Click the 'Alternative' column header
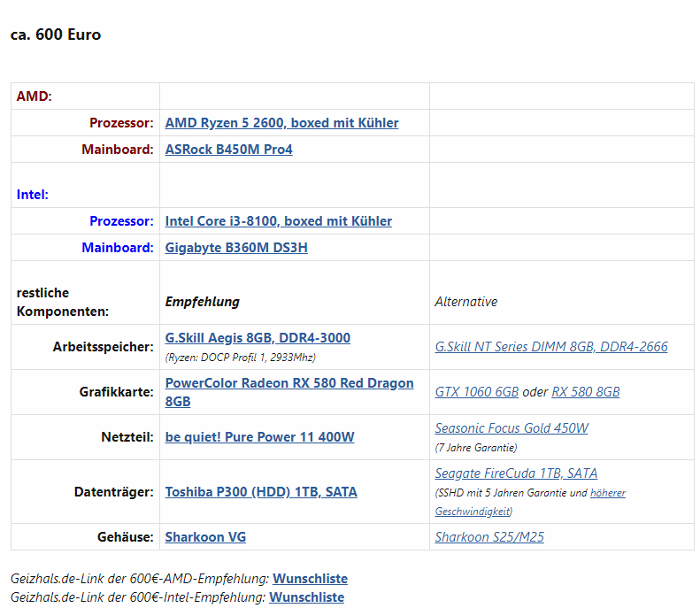The width and height of the screenshot is (700, 608). [x=466, y=302]
